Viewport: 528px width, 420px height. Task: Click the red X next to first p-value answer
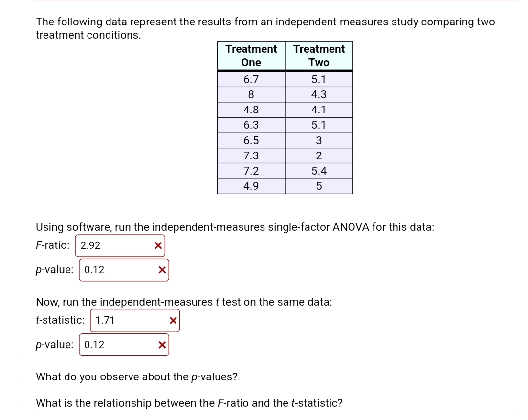(162, 269)
